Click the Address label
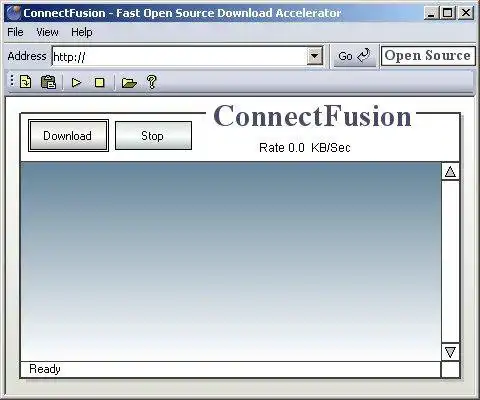Screen dimensions: 480x400 (x=27, y=56)
